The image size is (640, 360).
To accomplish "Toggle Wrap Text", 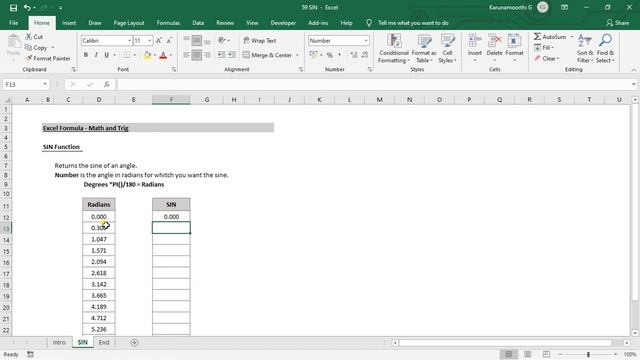I will [260, 40].
